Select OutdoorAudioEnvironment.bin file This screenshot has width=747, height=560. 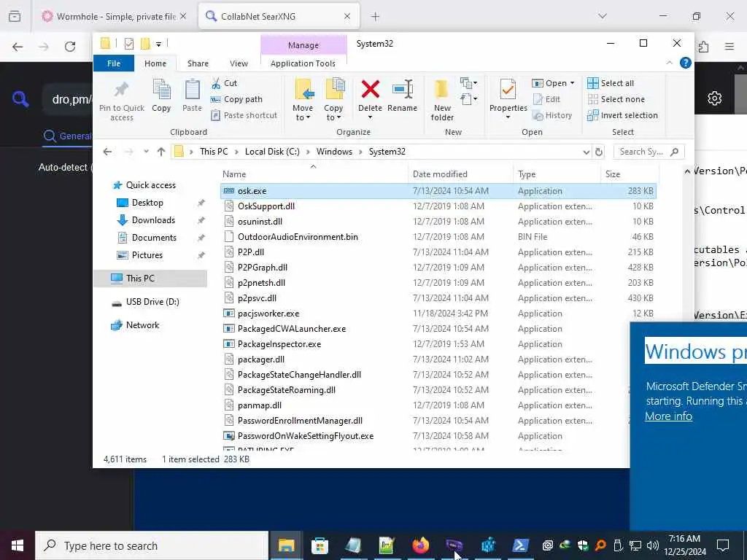point(438,237)
